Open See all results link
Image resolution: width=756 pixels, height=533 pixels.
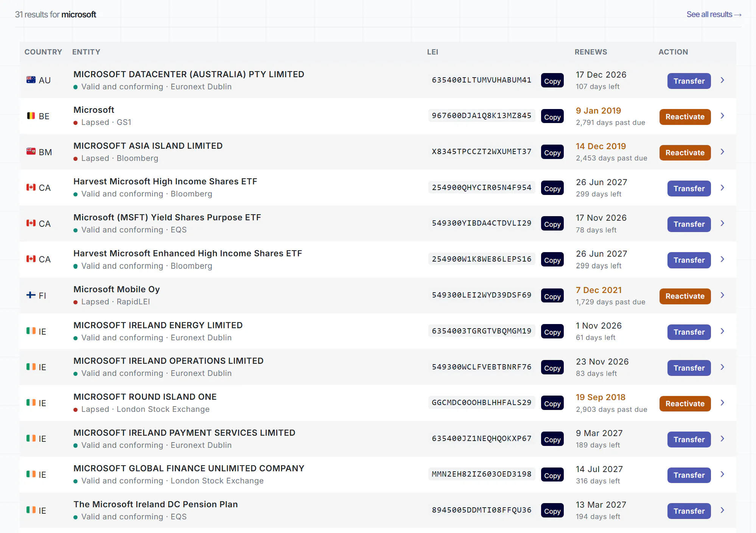pos(714,14)
